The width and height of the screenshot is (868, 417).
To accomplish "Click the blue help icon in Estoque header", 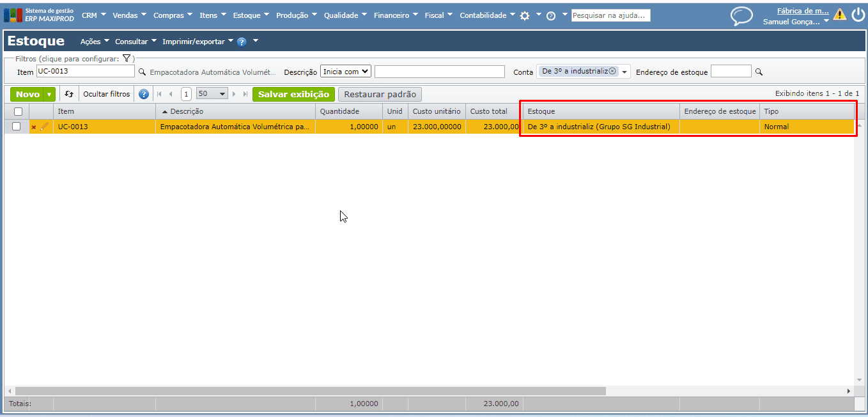I will click(242, 42).
